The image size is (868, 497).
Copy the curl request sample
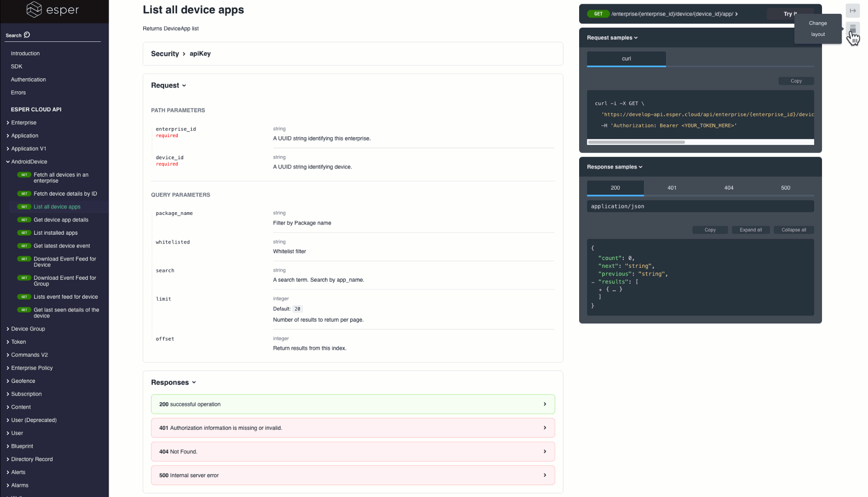click(x=796, y=81)
